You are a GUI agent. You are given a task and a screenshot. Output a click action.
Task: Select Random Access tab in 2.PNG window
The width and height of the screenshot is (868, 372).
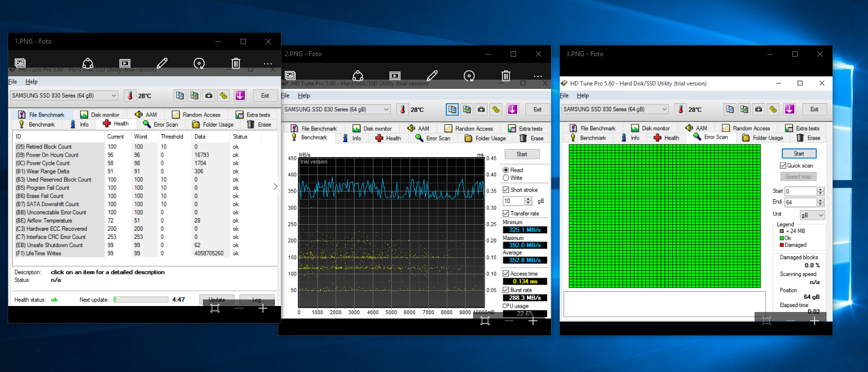click(x=469, y=129)
